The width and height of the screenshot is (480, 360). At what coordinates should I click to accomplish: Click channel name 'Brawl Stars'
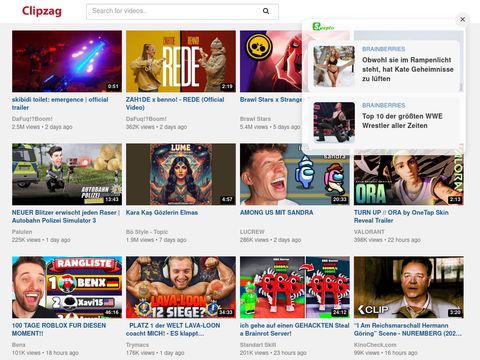pyautogui.click(x=255, y=119)
